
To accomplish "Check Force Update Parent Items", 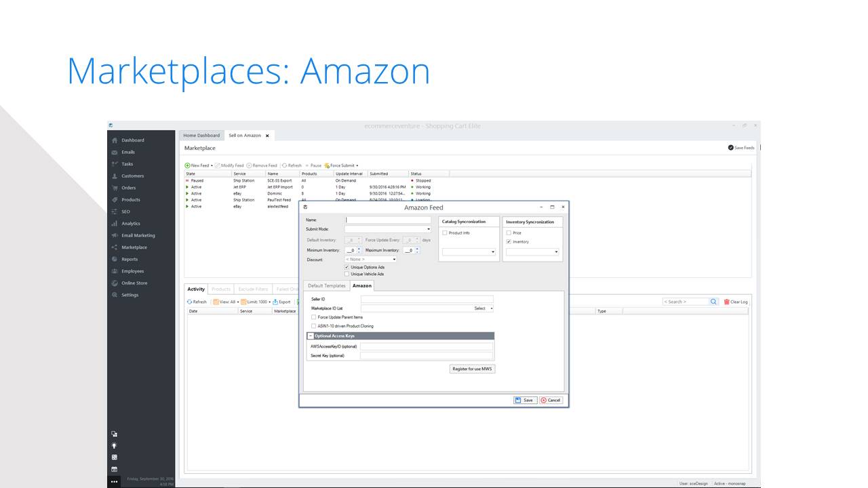I will click(x=313, y=317).
